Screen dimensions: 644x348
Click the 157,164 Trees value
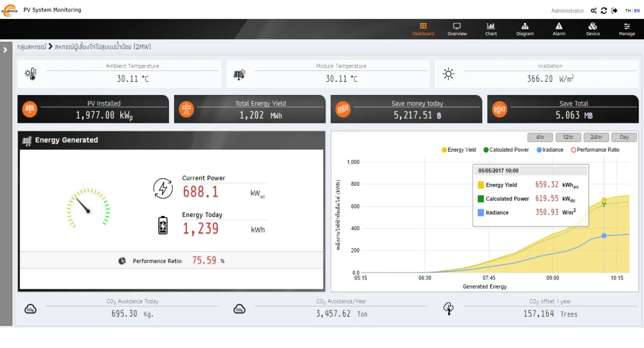click(x=550, y=314)
